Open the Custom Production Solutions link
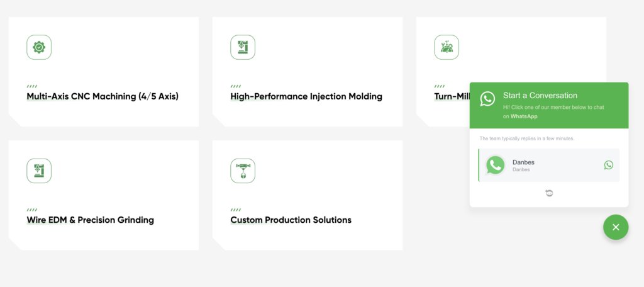The width and height of the screenshot is (644, 287). 291,220
